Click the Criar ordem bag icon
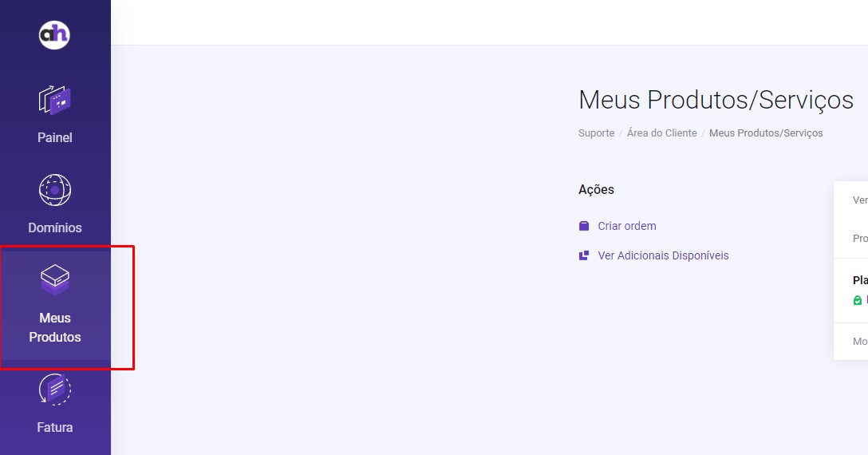The image size is (868, 455). click(584, 226)
